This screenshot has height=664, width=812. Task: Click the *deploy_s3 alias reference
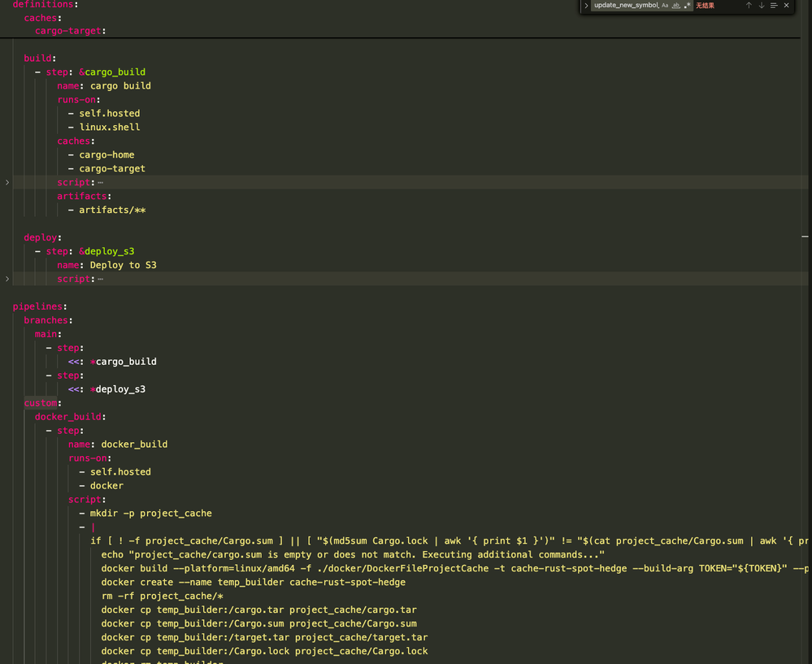(x=118, y=389)
